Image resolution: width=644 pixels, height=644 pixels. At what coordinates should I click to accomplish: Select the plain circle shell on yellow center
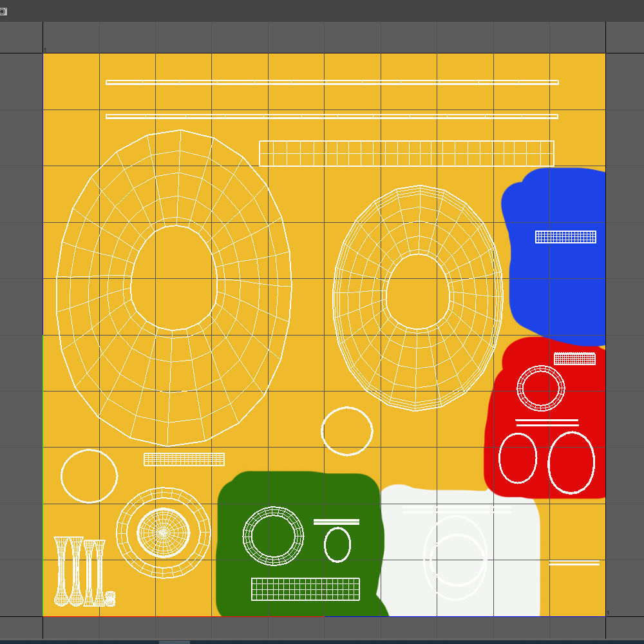[x=346, y=431]
